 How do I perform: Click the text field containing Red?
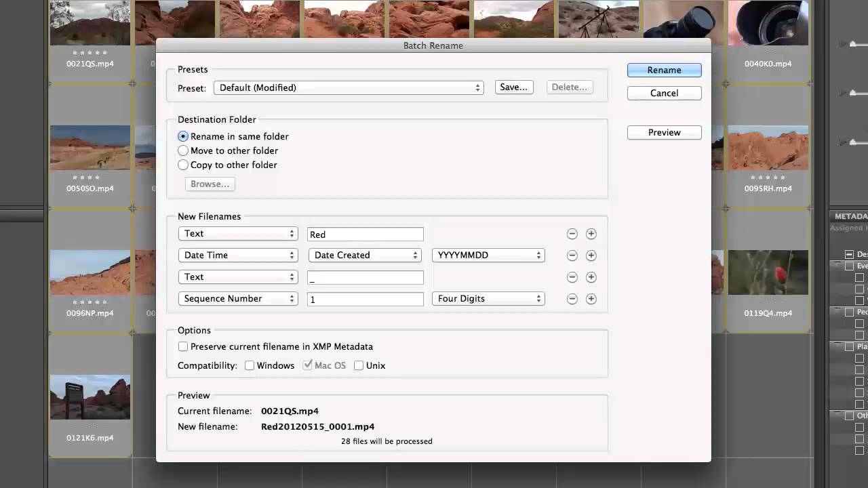click(366, 235)
